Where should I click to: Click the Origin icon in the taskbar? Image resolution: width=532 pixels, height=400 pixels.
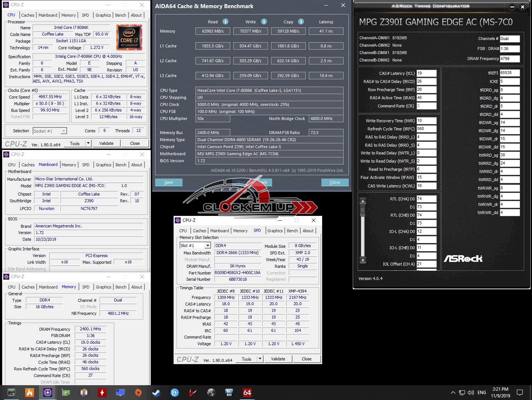138,393
